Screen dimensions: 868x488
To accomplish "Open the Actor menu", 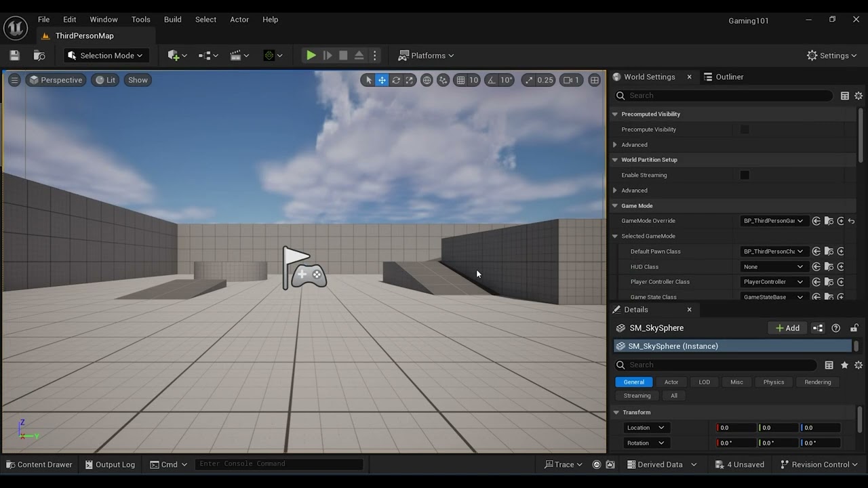I will [x=239, y=20].
